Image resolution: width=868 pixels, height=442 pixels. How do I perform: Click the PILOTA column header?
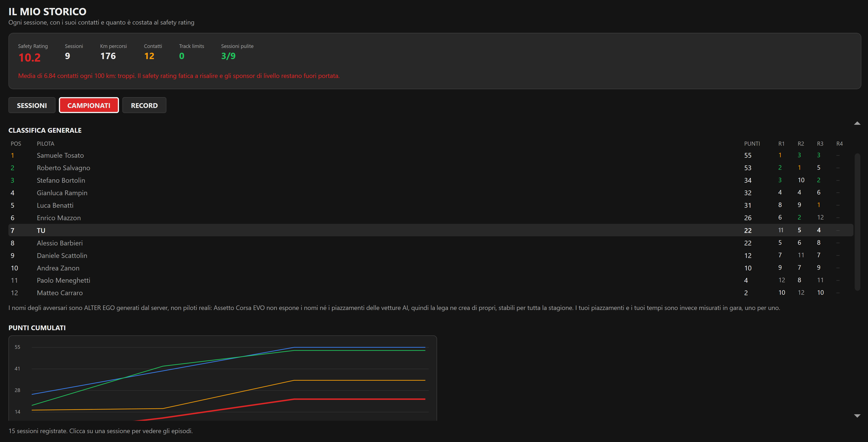click(46, 144)
